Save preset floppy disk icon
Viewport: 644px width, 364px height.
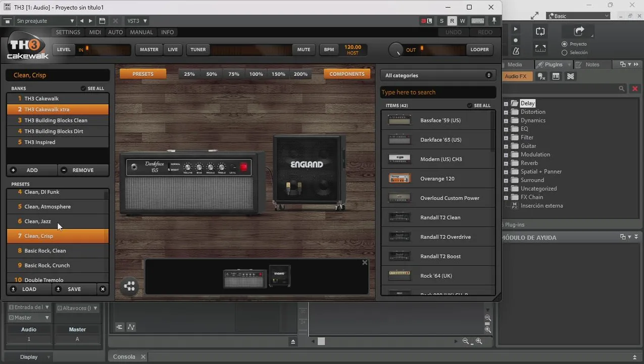coord(102,21)
